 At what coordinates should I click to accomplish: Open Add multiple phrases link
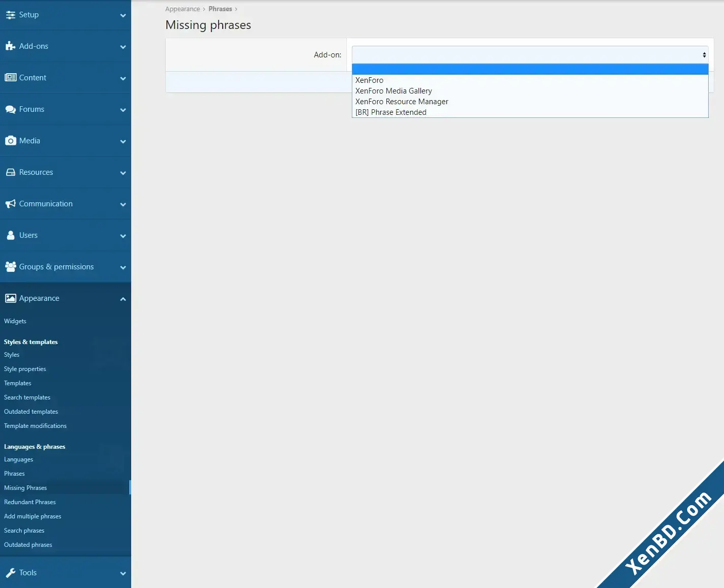33,516
